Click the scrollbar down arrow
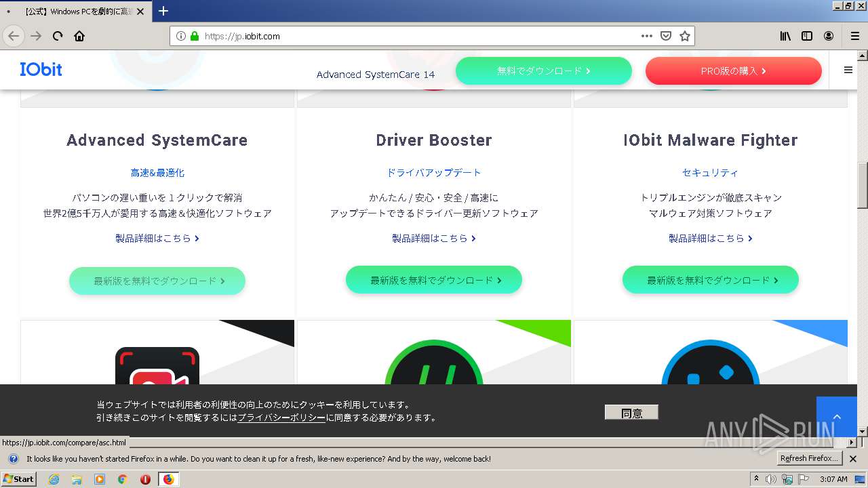Viewport: 868px width, 488px height. (x=863, y=431)
